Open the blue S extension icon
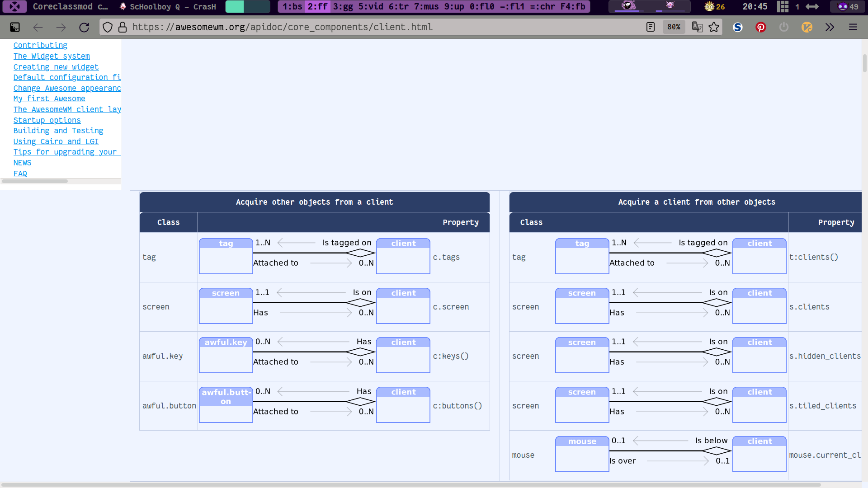 tap(738, 27)
